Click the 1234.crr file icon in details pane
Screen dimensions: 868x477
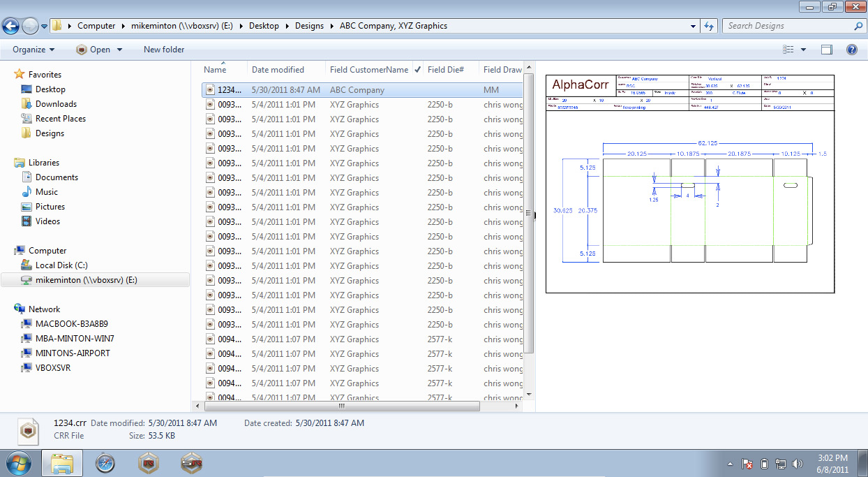pos(28,430)
